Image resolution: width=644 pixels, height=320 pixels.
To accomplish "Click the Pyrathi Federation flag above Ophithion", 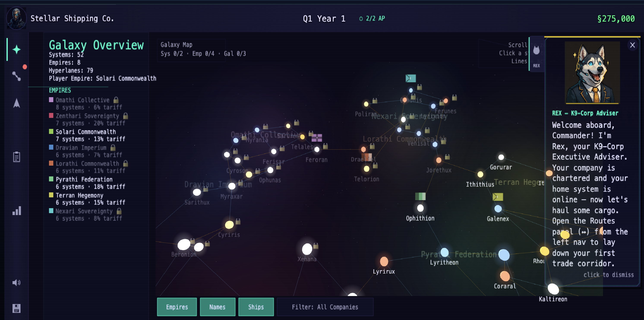I will pyautogui.click(x=420, y=196).
